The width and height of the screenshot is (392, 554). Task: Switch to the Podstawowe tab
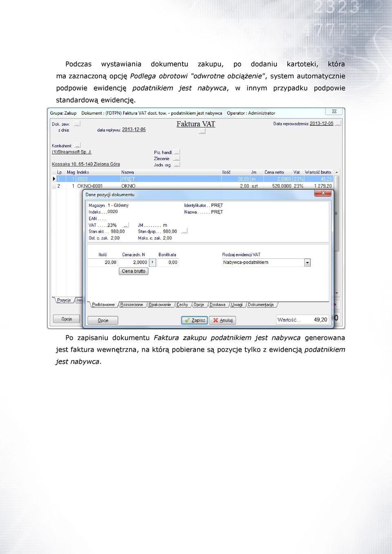click(x=103, y=305)
